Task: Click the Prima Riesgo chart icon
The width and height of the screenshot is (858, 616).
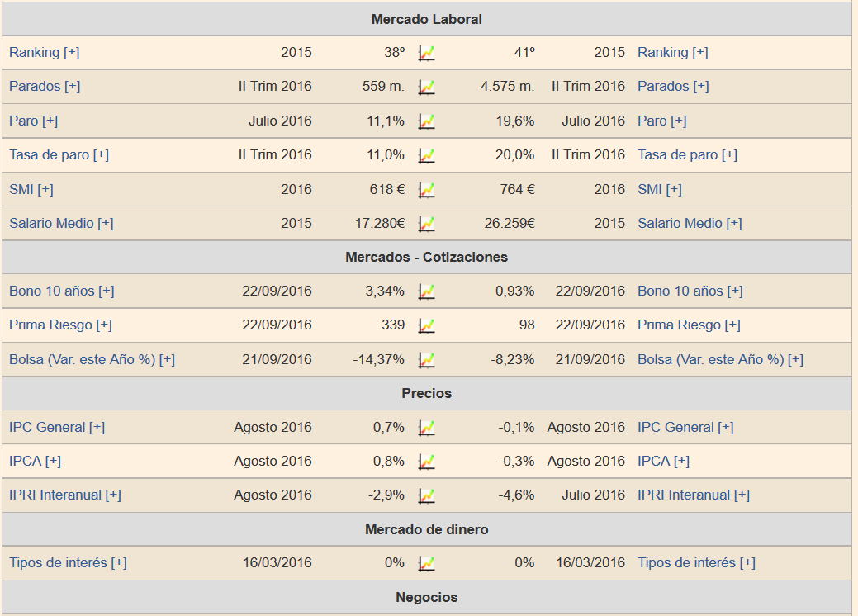Action: click(426, 325)
